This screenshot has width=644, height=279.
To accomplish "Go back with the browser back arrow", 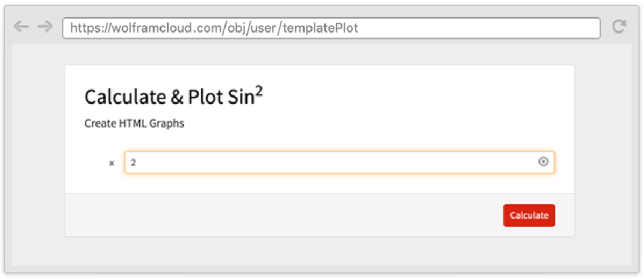I will [x=21, y=27].
